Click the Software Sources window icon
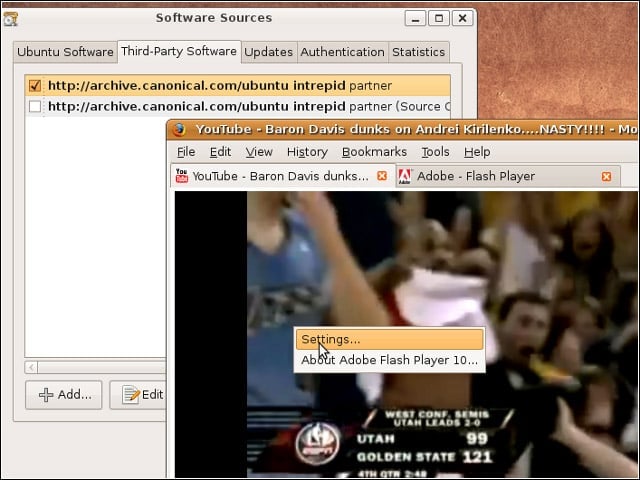Screen dimensions: 640x480 click(11, 19)
